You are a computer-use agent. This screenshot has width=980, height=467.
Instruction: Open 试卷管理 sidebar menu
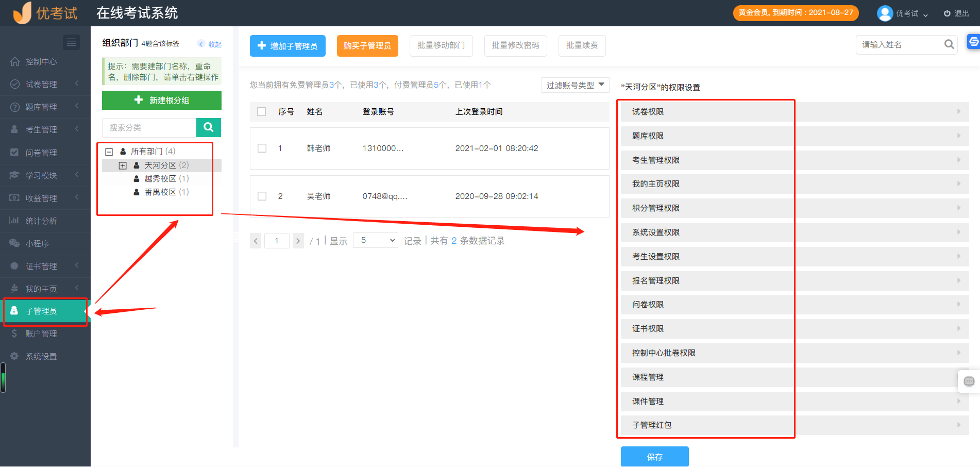click(45, 85)
